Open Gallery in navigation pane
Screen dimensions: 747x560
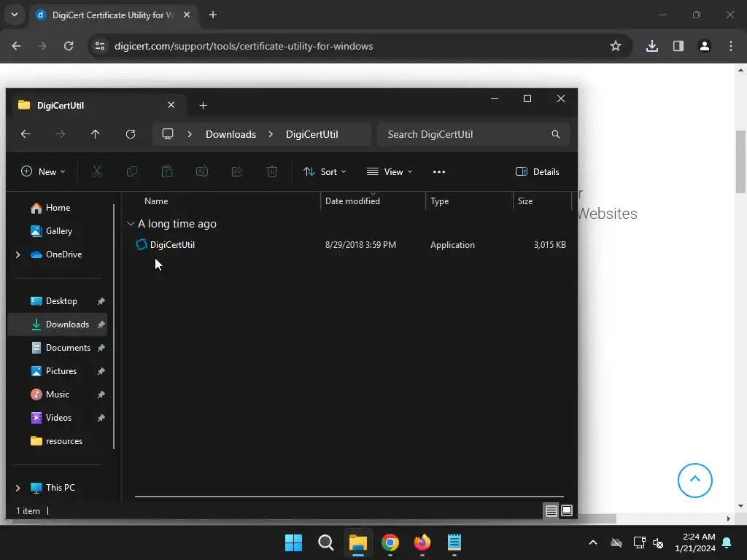point(58,231)
